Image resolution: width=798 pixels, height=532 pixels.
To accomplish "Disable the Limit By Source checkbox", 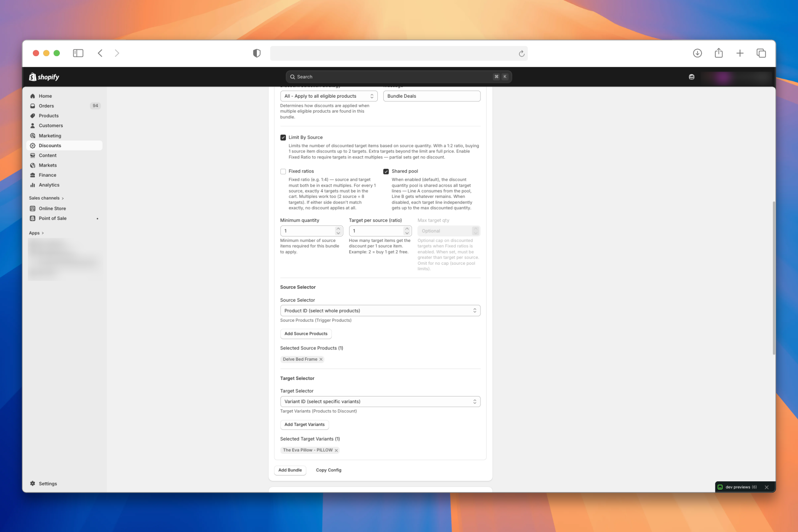I will coord(283,137).
